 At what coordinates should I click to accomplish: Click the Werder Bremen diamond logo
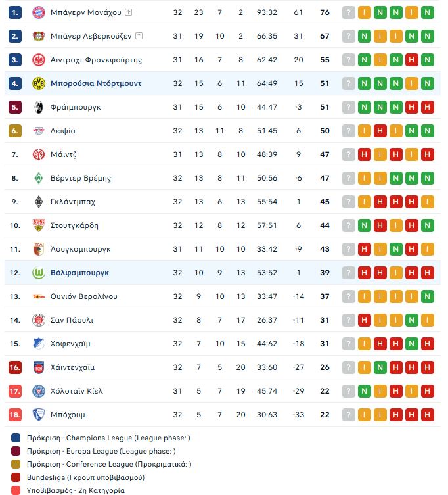(39, 178)
